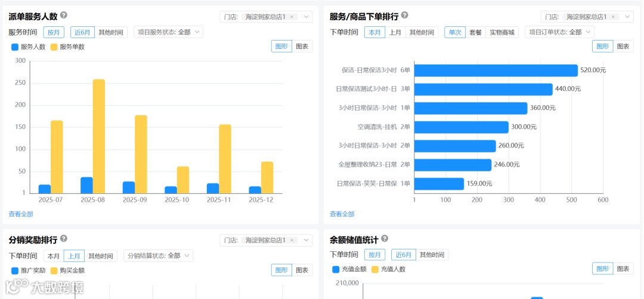Toggle 充值金额 legend swatch

click(x=336, y=269)
